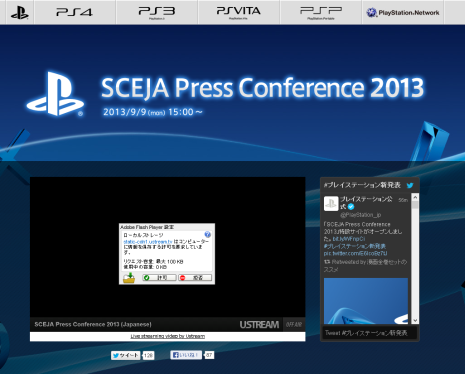Click the Tweet #プレイステーション新発表 input box
Viewport: 465px width, 374px height.
tap(369, 333)
